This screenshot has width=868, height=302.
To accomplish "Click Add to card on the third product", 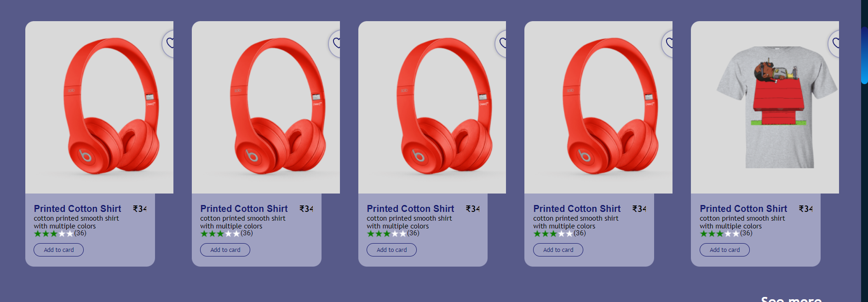I will [391, 250].
